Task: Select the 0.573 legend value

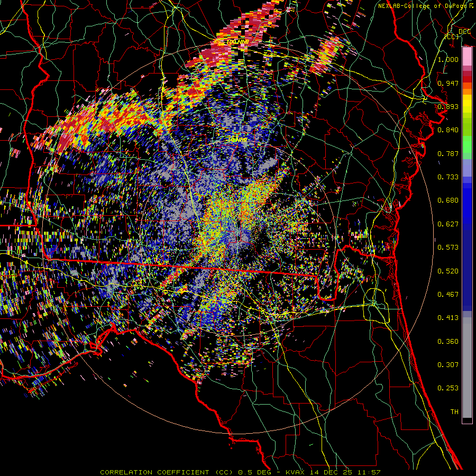Action: [x=448, y=248]
